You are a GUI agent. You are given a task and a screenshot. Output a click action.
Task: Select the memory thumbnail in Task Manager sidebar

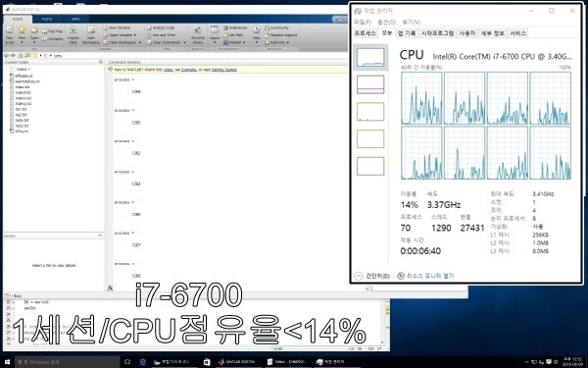click(x=370, y=84)
